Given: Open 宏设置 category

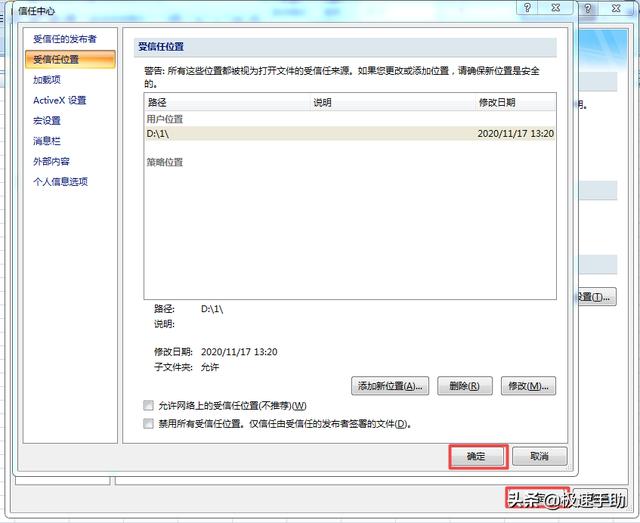Looking at the screenshot, I should coord(47,121).
